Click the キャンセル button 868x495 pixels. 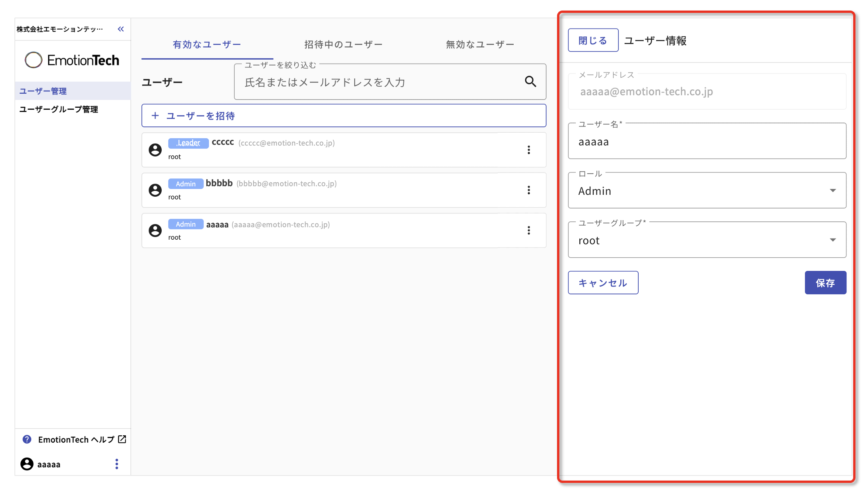(x=603, y=283)
